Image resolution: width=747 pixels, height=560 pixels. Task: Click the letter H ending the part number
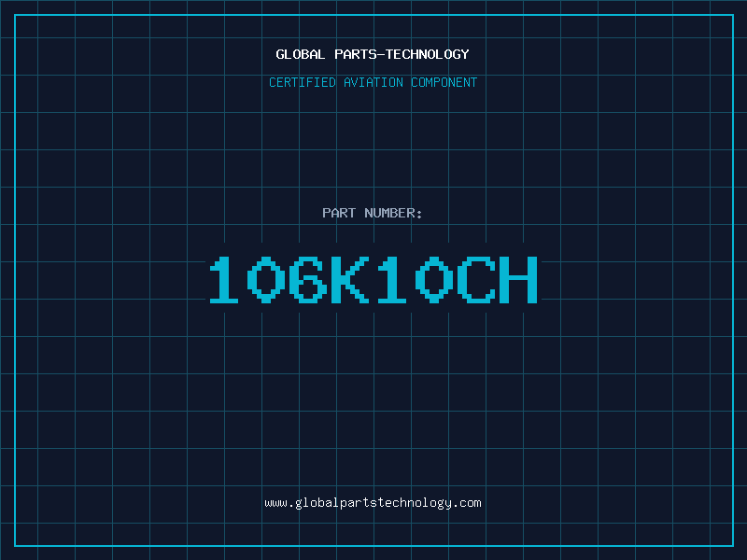pyautogui.click(x=518, y=280)
